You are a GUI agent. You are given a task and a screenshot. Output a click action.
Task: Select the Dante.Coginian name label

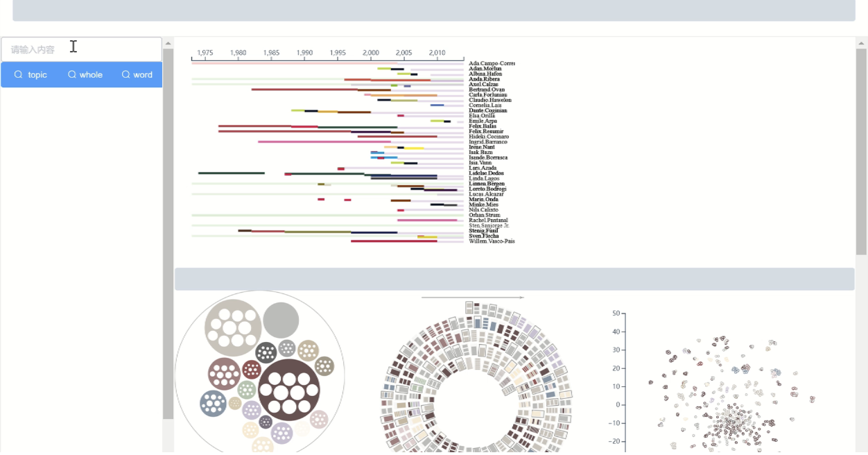tap(488, 110)
